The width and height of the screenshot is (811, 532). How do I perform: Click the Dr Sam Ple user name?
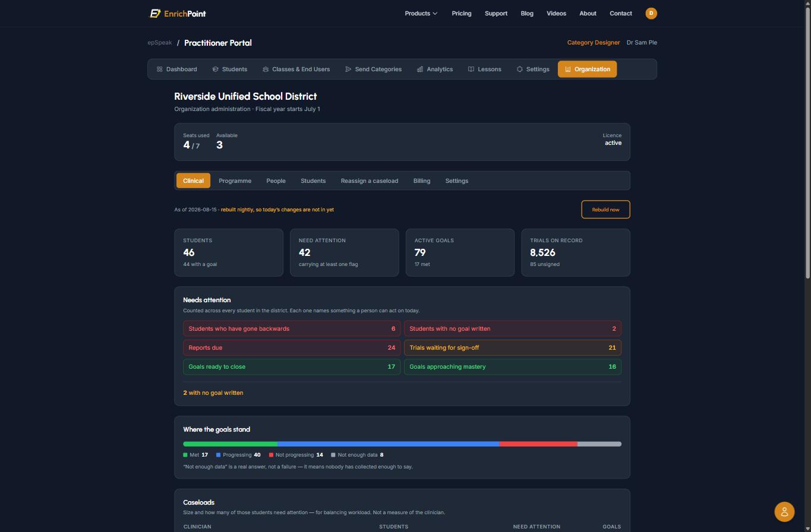pyautogui.click(x=642, y=43)
